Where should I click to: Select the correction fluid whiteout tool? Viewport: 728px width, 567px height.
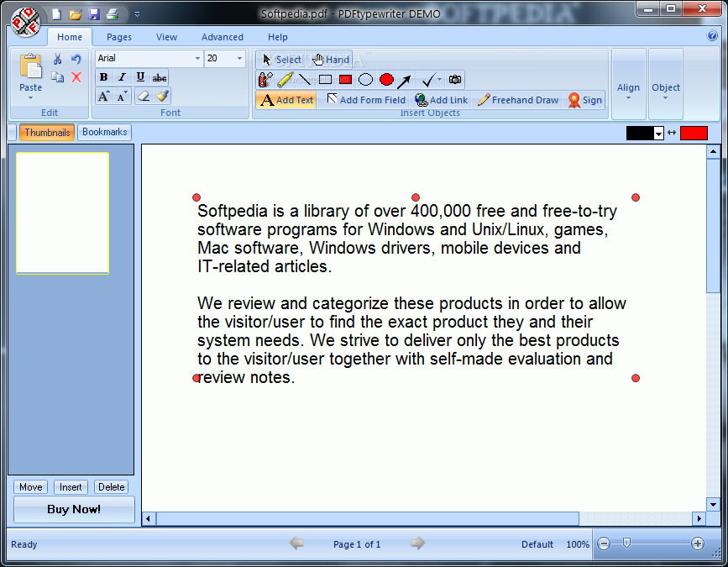[265, 80]
